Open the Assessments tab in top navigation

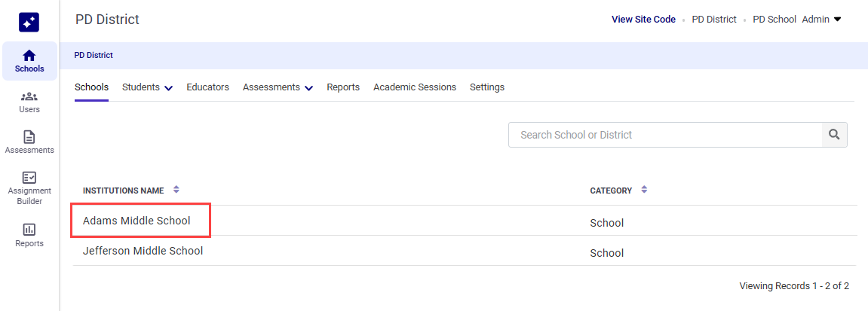coord(271,87)
